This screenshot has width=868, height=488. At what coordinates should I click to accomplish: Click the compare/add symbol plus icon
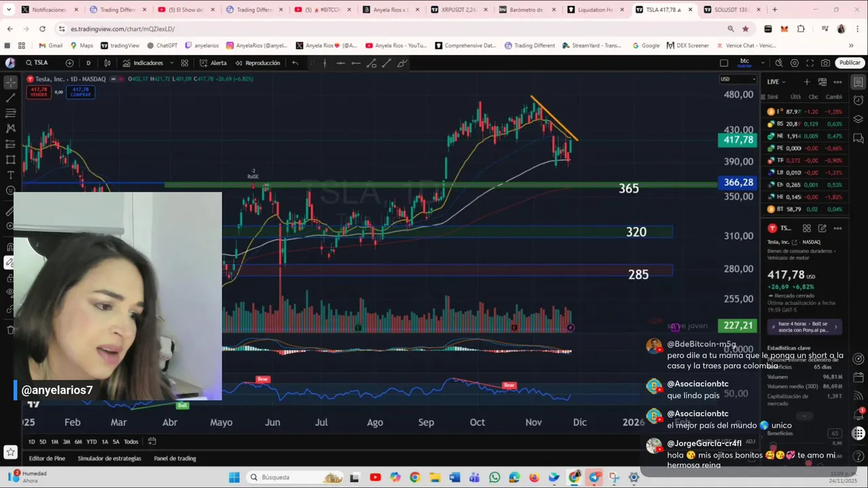[x=69, y=63]
